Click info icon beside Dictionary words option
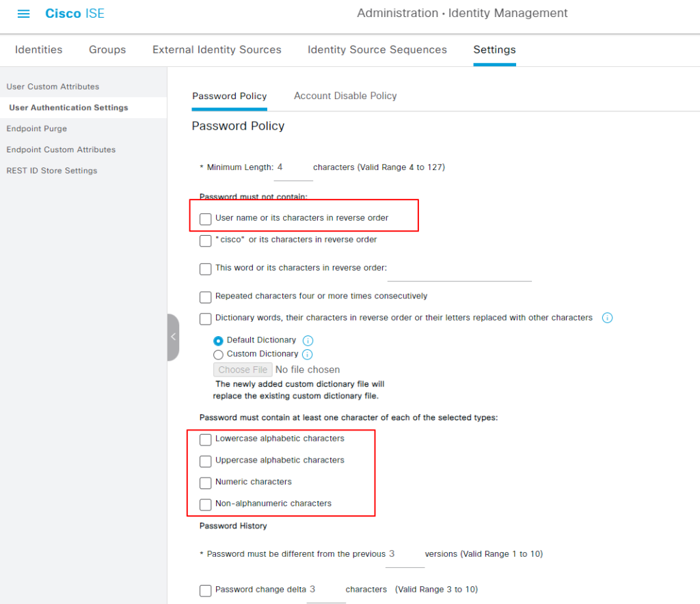The image size is (700, 604). (x=607, y=318)
